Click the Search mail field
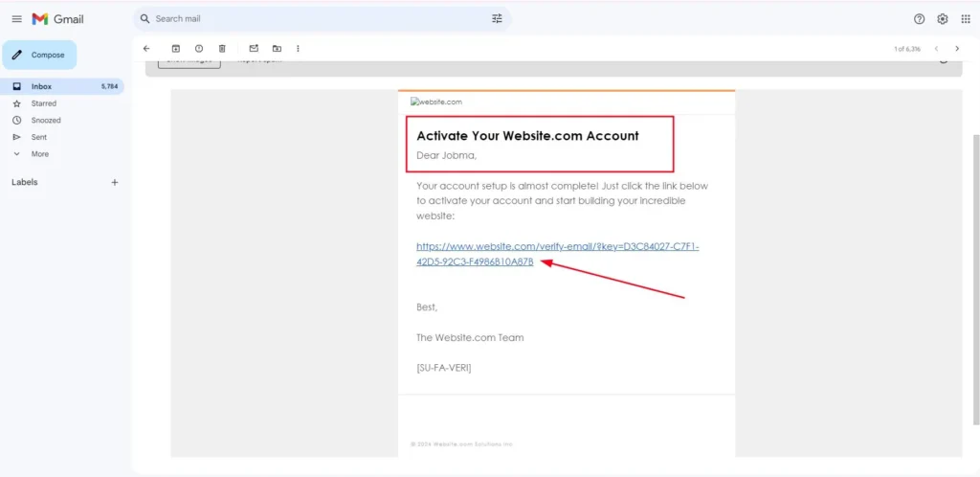Image resolution: width=980 pixels, height=477 pixels. (x=322, y=19)
